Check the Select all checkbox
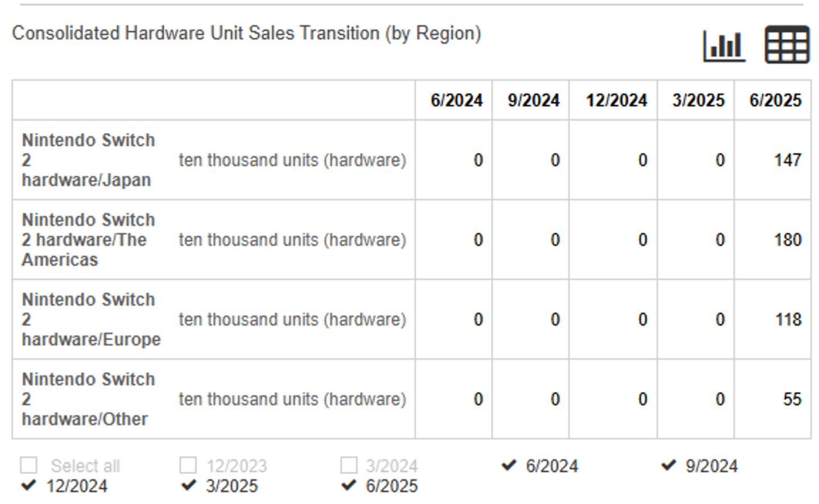The width and height of the screenshot is (819, 504). pos(28,465)
